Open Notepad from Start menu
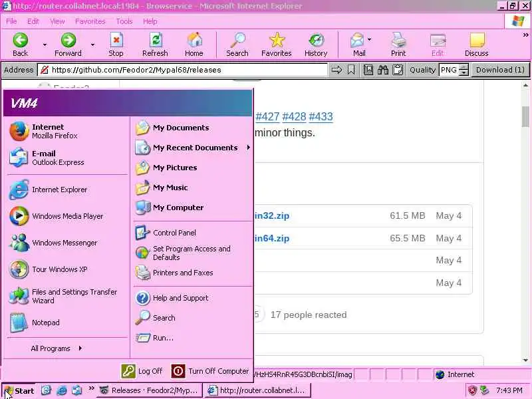The height and width of the screenshot is (399, 532). coord(67,323)
